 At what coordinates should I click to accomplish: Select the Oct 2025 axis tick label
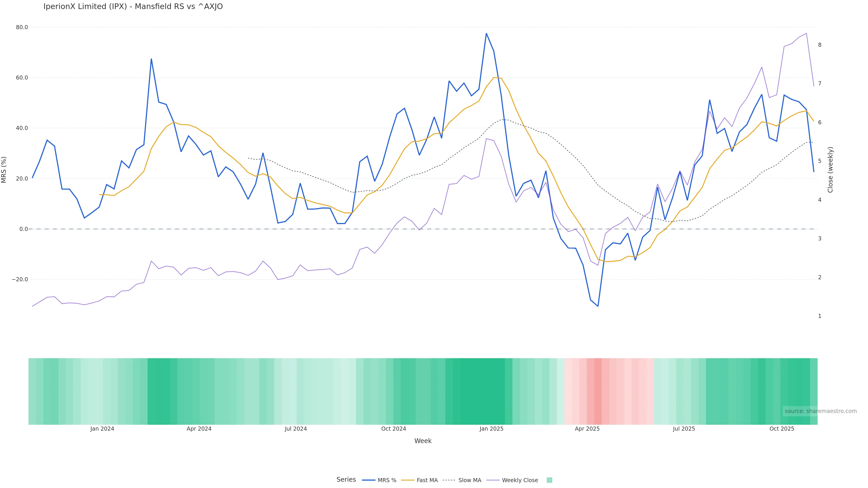782,429
